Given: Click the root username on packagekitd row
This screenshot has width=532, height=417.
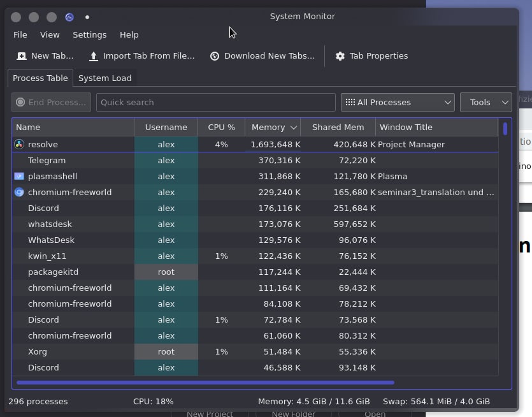Looking at the screenshot, I should 166,272.
